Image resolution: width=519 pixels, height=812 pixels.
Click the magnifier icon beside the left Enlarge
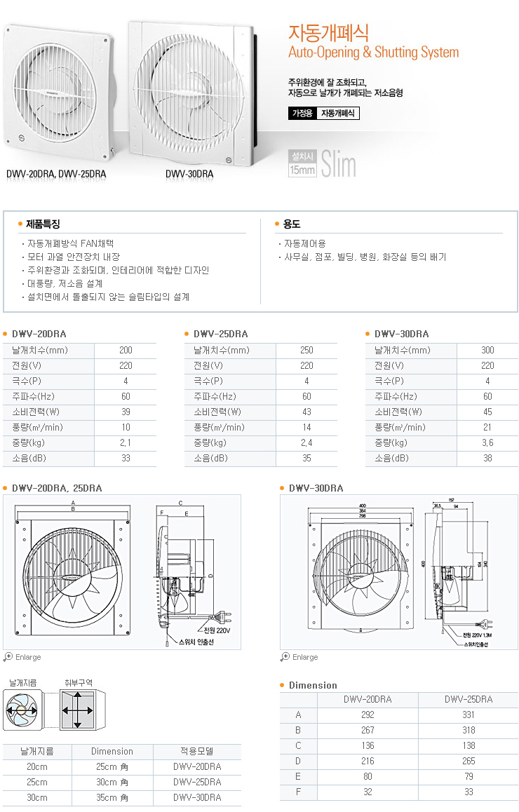[8, 657]
